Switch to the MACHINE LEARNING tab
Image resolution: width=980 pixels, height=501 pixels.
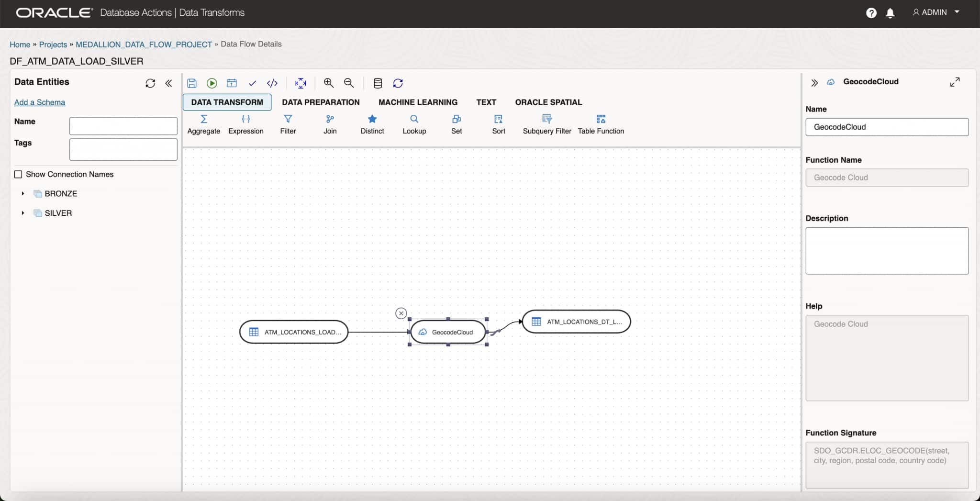(417, 102)
